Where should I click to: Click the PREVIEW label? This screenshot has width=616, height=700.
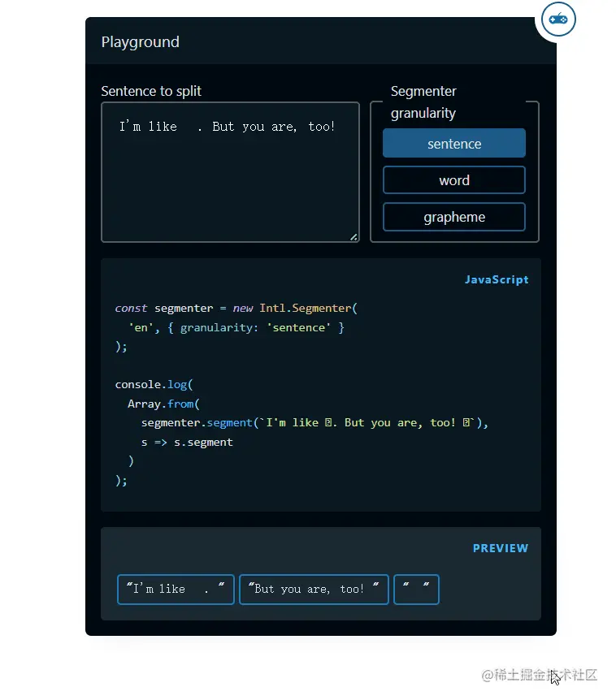tap(501, 548)
